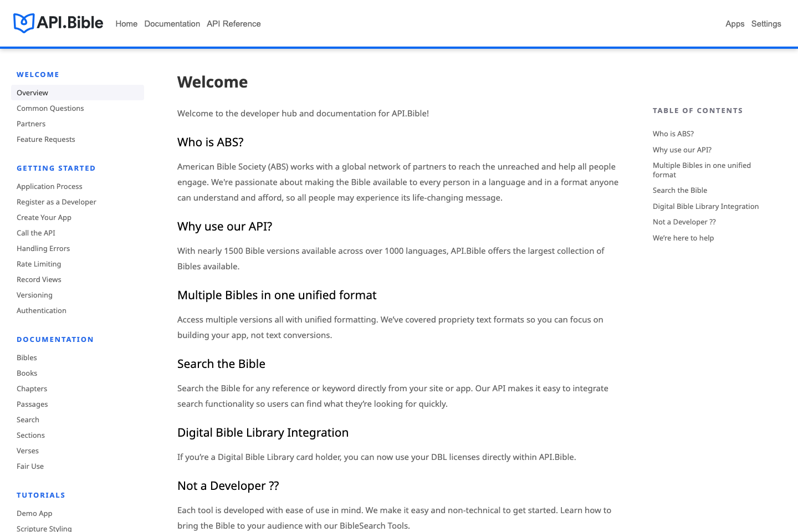This screenshot has height=532, width=798.
Task: Open the Home page from the navigation
Action: 126,24
